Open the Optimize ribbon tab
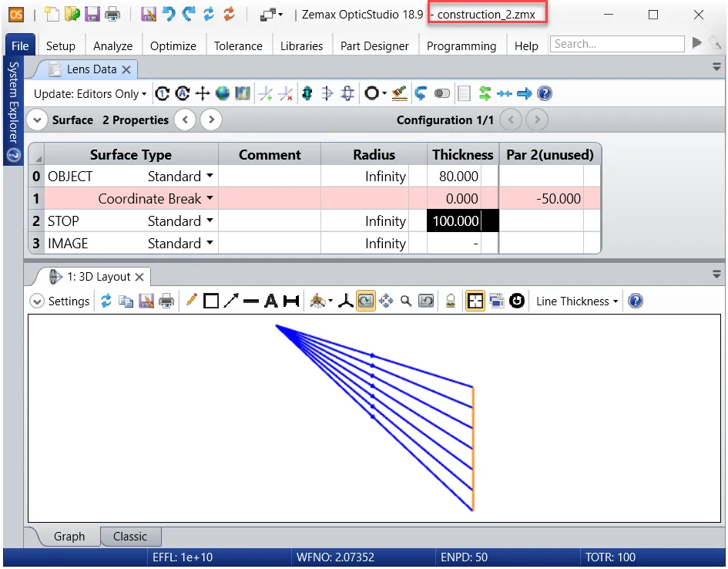The height and width of the screenshot is (569, 728). click(x=173, y=46)
